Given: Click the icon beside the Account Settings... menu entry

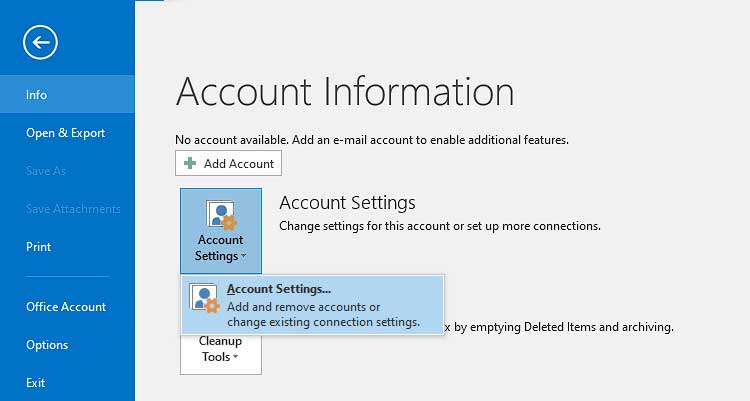Looking at the screenshot, I should [205, 298].
